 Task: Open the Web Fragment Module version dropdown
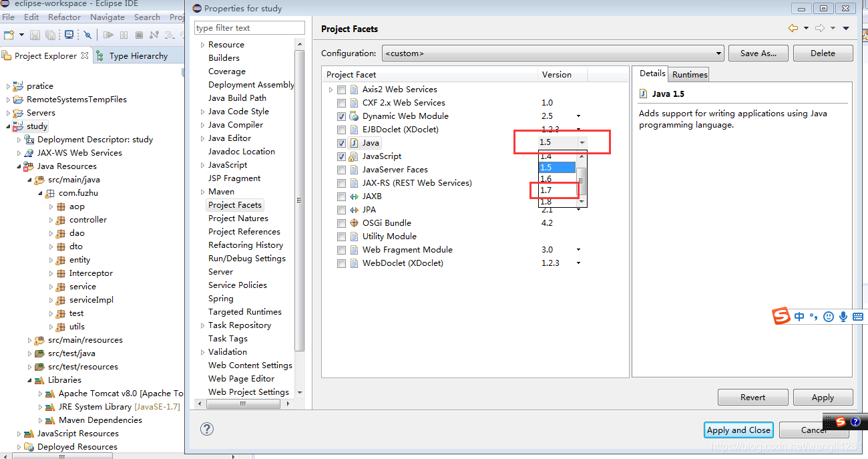coord(578,250)
